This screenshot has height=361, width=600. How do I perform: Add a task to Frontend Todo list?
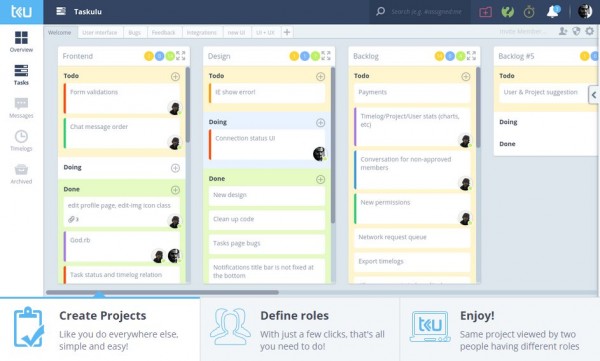[175, 77]
